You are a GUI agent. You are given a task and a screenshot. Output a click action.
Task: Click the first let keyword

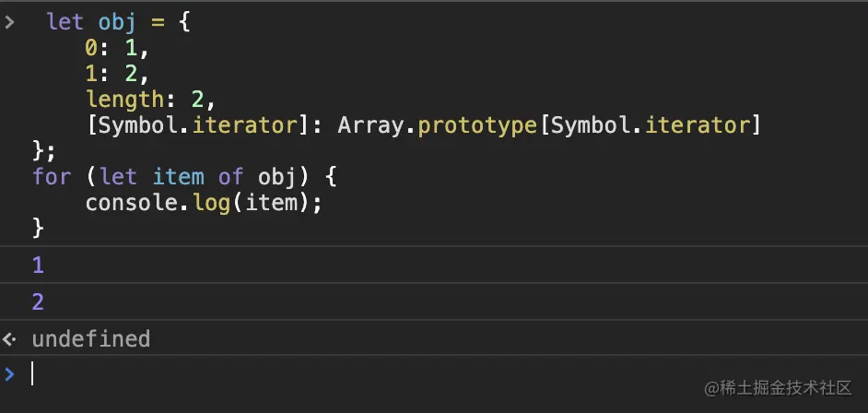(x=65, y=23)
